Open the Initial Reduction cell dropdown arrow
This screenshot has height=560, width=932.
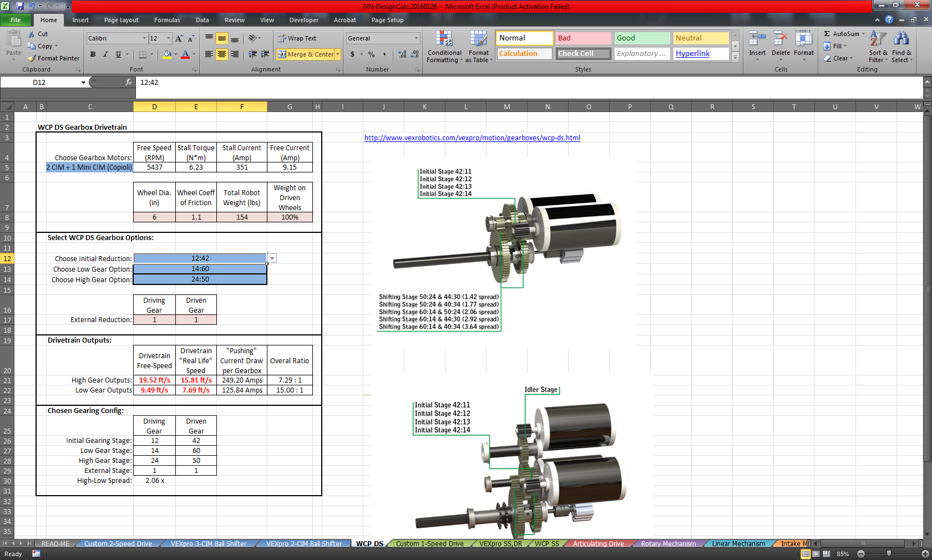[x=272, y=258]
